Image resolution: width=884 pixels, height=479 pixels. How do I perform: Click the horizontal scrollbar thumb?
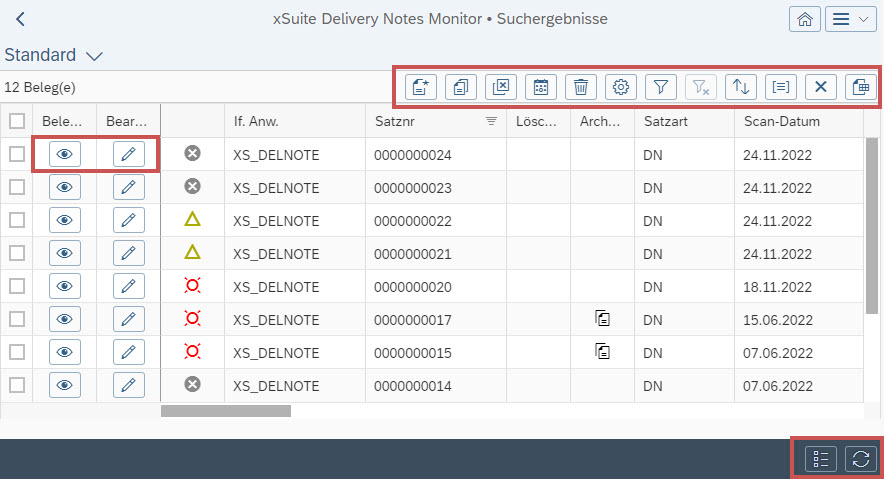click(226, 411)
